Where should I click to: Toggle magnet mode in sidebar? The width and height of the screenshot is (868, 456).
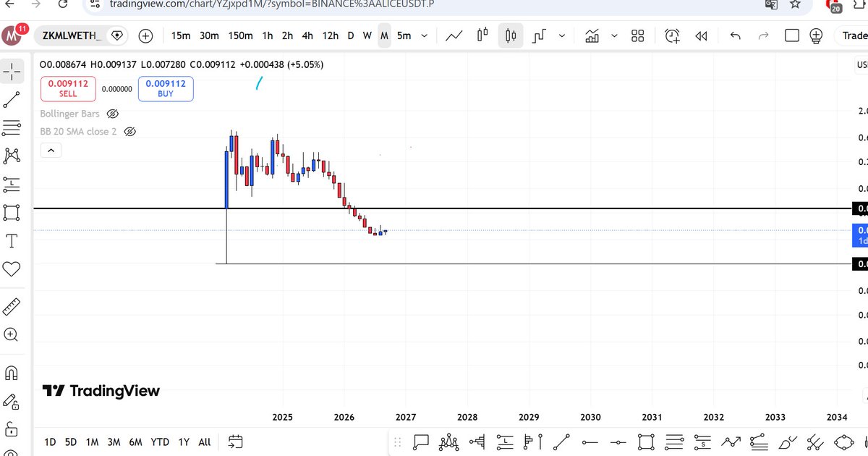pyautogui.click(x=11, y=373)
